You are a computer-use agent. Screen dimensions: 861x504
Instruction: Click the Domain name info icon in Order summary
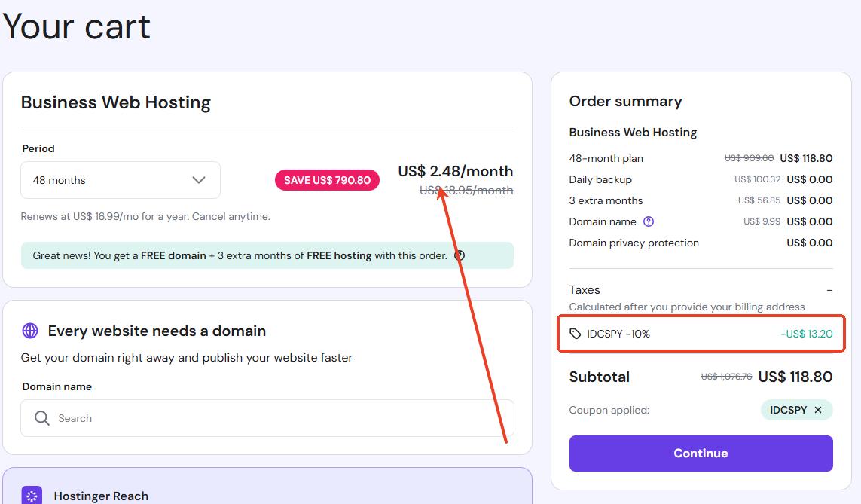[x=649, y=221]
